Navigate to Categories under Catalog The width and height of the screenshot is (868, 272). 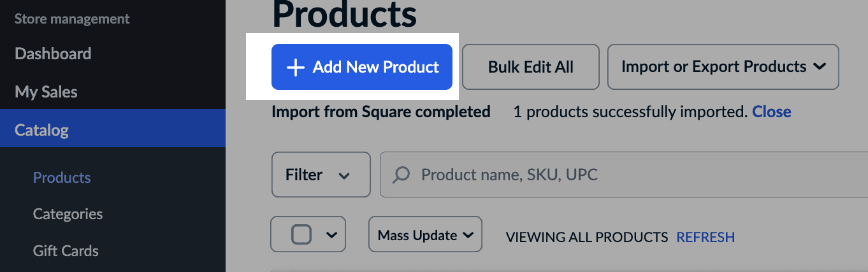pyautogui.click(x=68, y=214)
